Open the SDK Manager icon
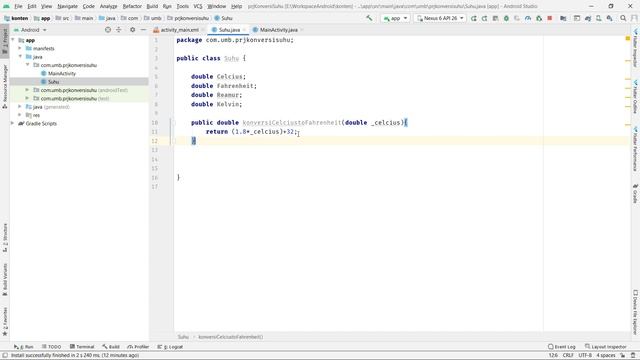This screenshot has width=640, height=360. (609, 18)
